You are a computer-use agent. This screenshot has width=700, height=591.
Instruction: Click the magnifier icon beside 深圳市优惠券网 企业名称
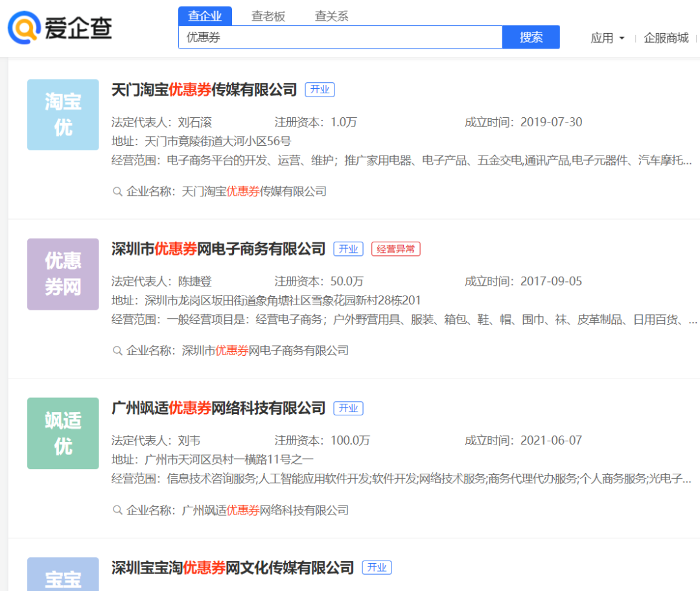[x=116, y=350]
